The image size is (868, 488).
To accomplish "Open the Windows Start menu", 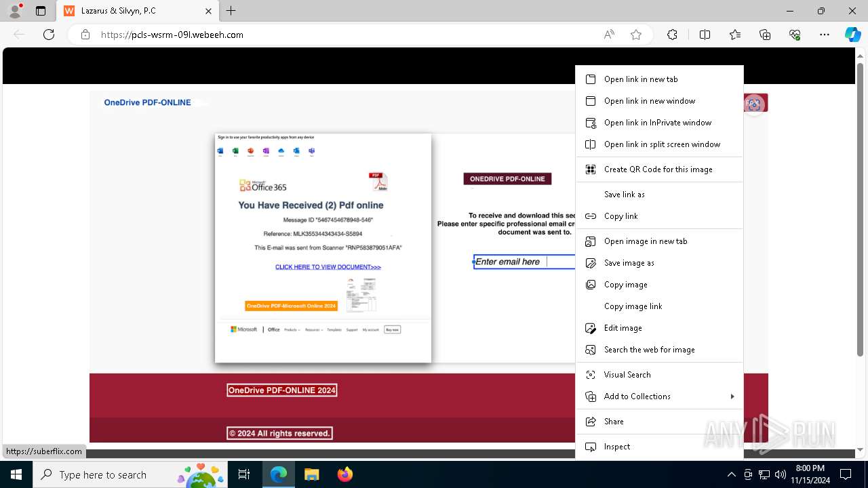I will pos(16,474).
